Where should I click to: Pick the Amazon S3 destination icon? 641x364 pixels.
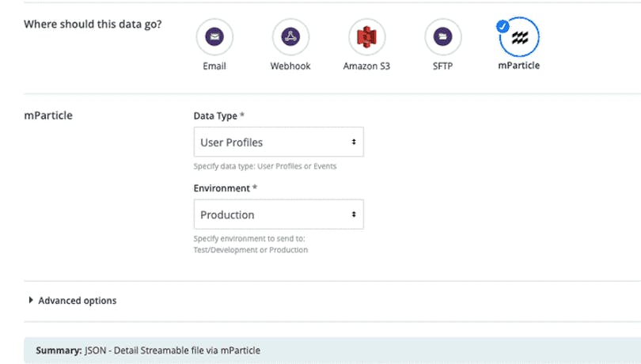pyautogui.click(x=366, y=37)
